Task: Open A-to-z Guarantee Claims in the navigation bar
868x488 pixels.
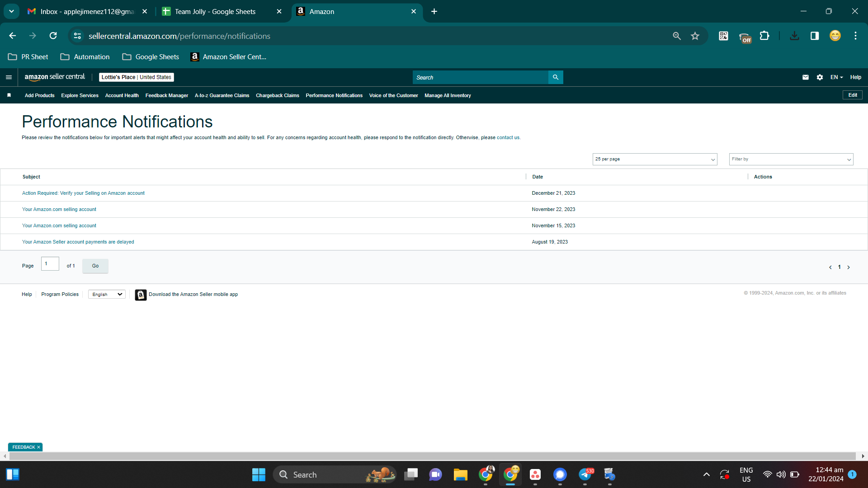Action: [x=222, y=95]
